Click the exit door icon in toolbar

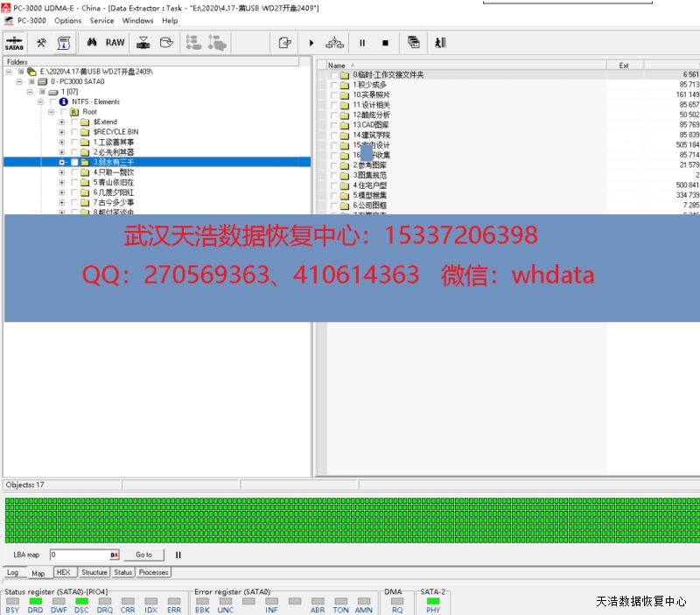pos(440,42)
